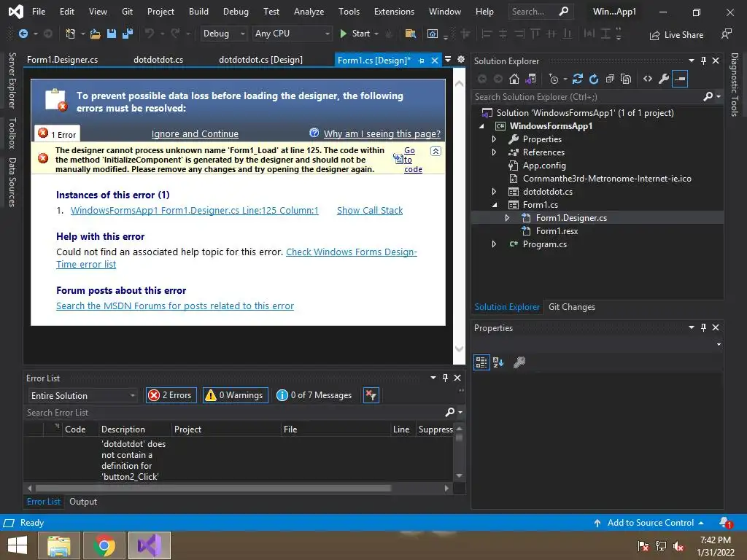Click Properties wrench icon in Solution Explorer
This screenshot has height=560, width=747.
coord(664,79)
